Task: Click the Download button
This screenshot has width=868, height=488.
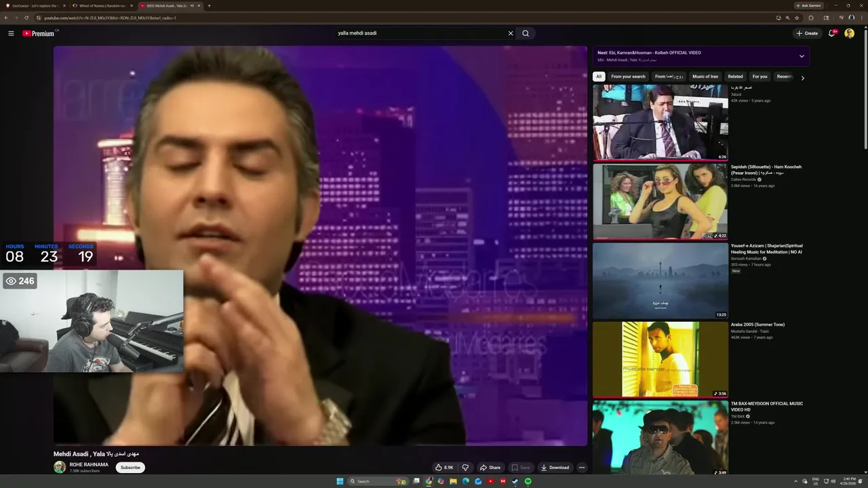Action: pyautogui.click(x=555, y=468)
